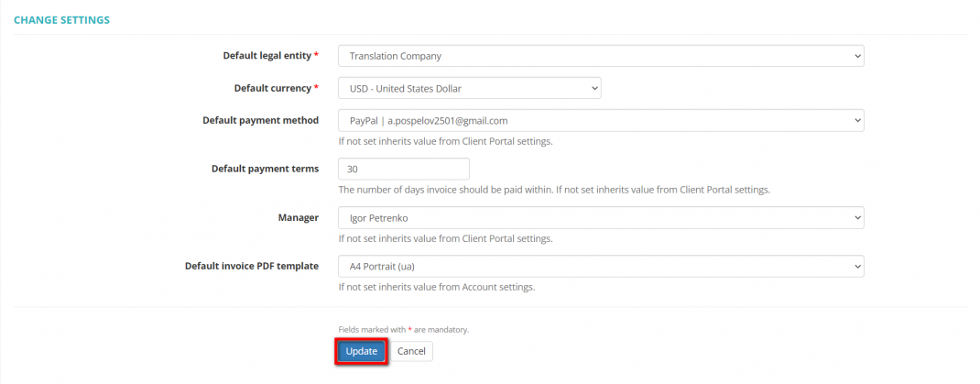The height and width of the screenshot is (384, 980).
Task: Focus the payment terms field containing 30
Action: click(403, 169)
